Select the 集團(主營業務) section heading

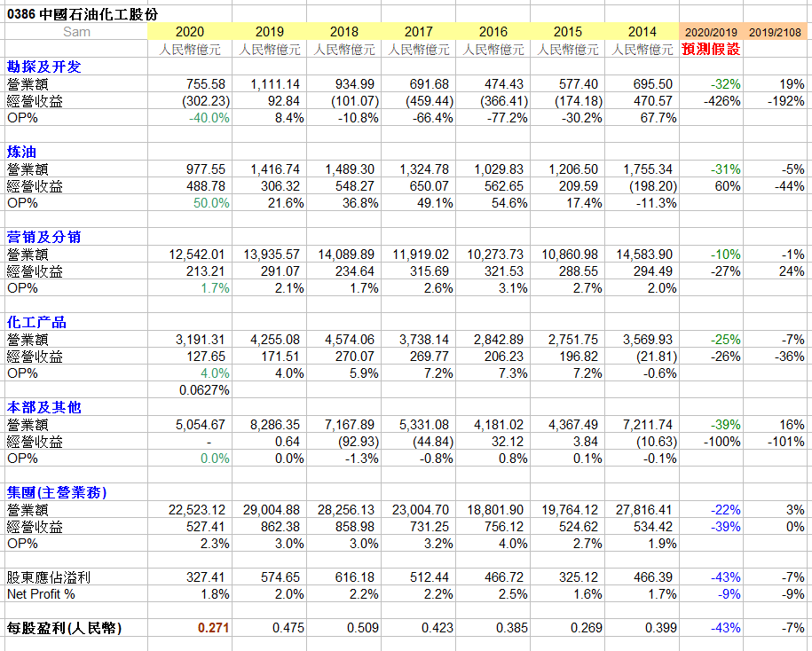click(57, 492)
